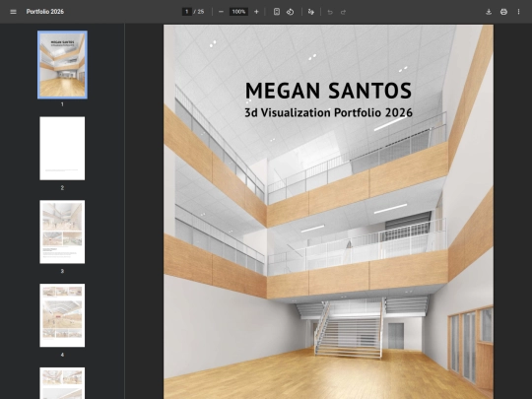Image resolution: width=532 pixels, height=399 pixels.
Task: Jump to page 4 thumbnail
Action: (x=62, y=315)
